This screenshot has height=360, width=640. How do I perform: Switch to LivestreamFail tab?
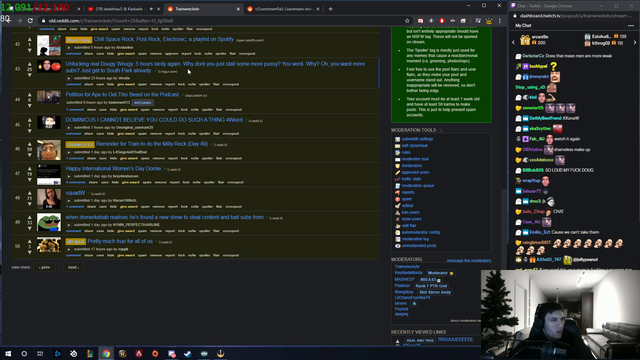point(284,9)
